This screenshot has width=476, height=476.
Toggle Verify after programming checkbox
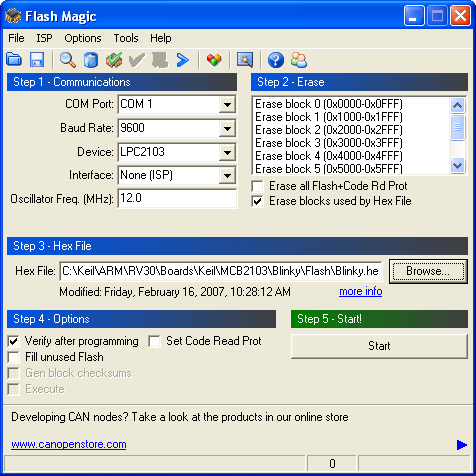click(x=13, y=341)
